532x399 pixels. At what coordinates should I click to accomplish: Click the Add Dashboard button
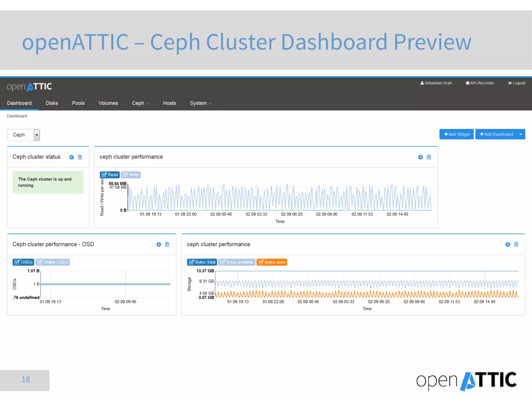(x=496, y=134)
